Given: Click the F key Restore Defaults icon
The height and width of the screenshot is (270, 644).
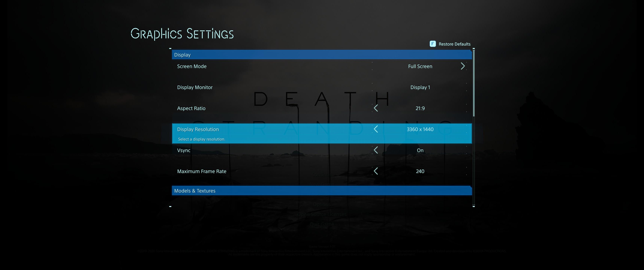Looking at the screenshot, I should 432,44.
